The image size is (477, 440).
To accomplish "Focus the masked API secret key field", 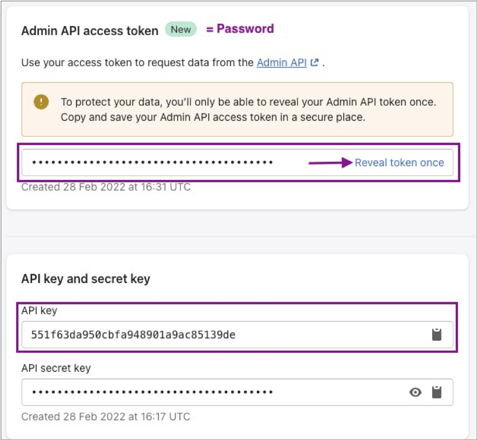I will tap(237, 392).
